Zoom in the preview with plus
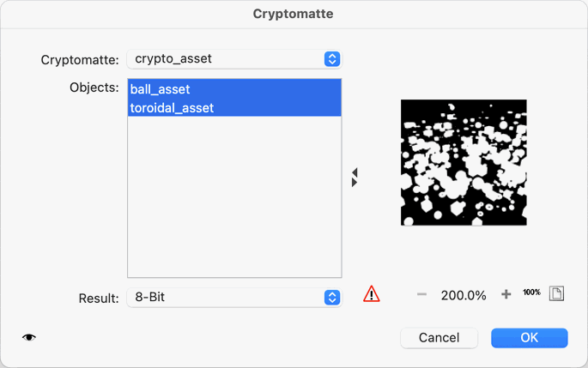The height and width of the screenshot is (368, 588). 506,294
